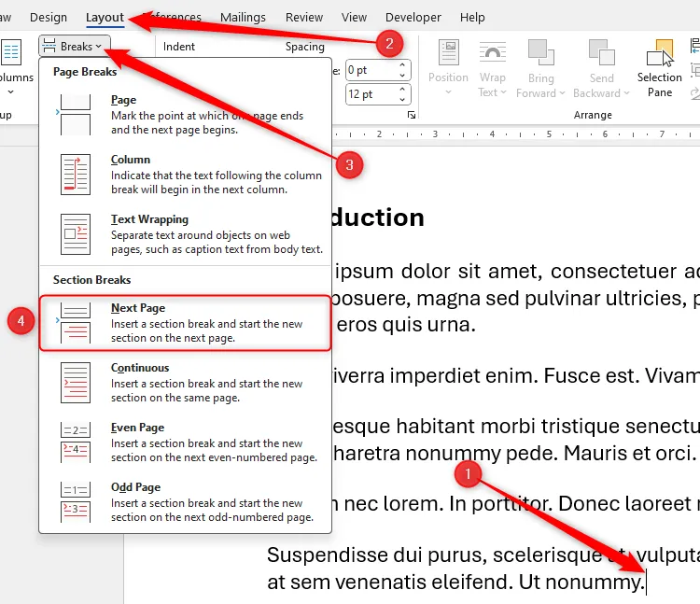This screenshot has width=700, height=604.
Task: Open the Selection Pane
Action: point(660,69)
